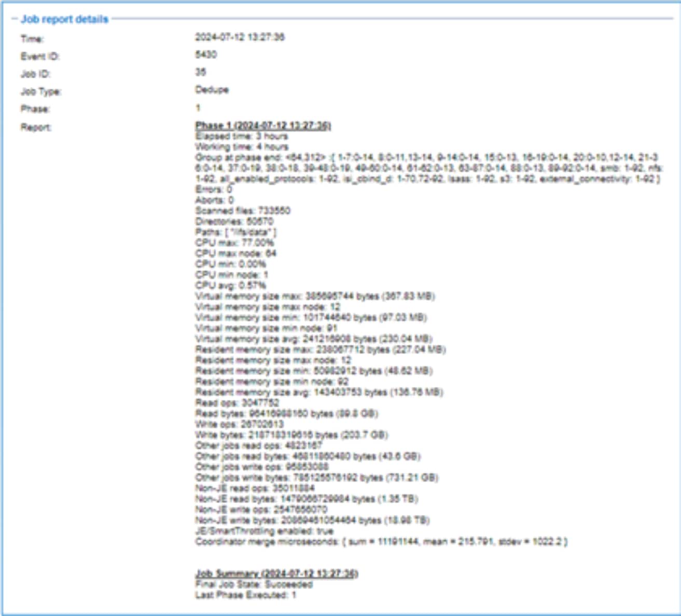The height and width of the screenshot is (616, 681).
Task: Select the "CPU min node: 1" line
Action: coord(231,275)
